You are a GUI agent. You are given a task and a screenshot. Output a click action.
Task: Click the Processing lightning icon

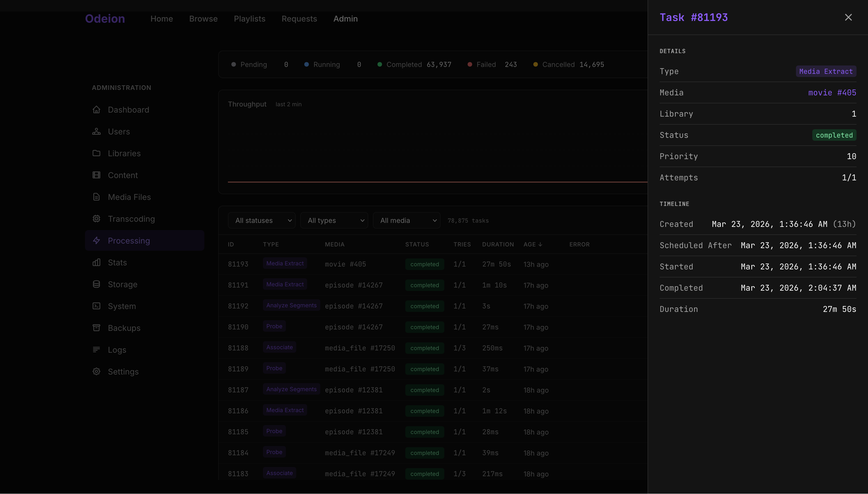96,241
